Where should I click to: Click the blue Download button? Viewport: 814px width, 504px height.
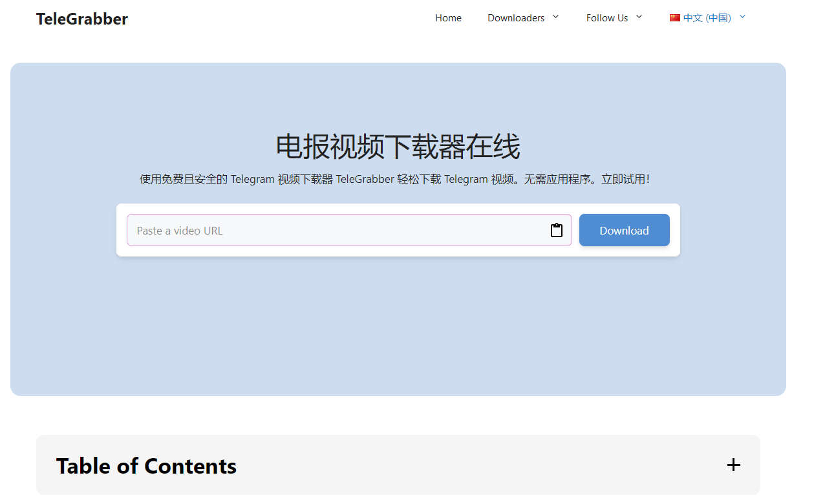(625, 230)
